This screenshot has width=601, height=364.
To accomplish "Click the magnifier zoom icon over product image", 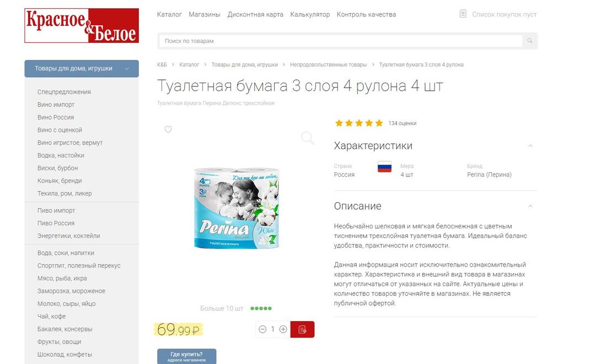I will (x=308, y=138).
